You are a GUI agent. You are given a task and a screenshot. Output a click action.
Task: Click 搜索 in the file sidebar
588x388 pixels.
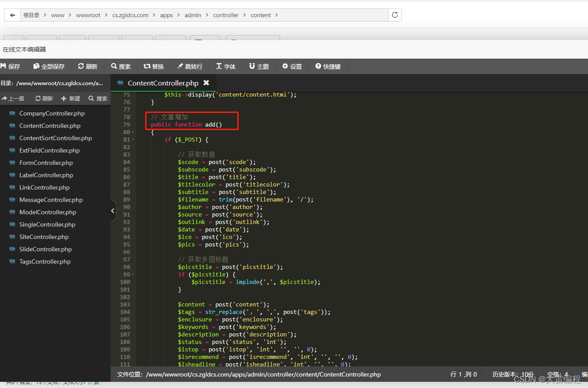tap(98, 98)
